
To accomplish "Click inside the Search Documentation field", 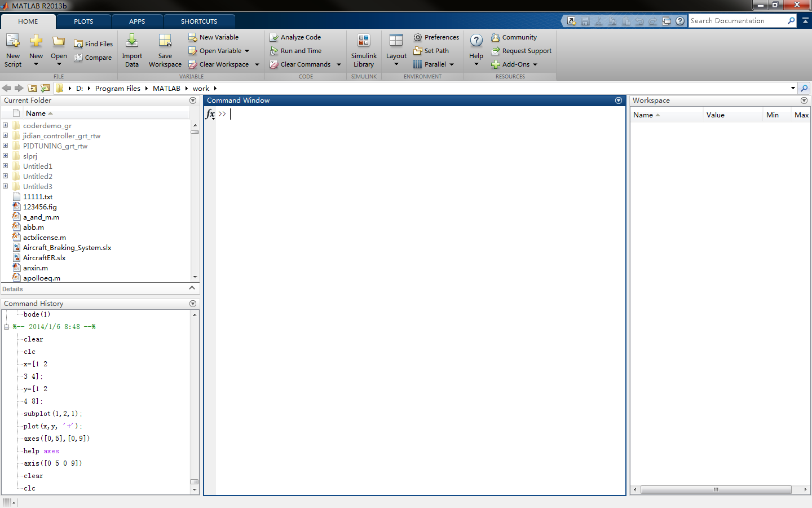I will coord(739,20).
